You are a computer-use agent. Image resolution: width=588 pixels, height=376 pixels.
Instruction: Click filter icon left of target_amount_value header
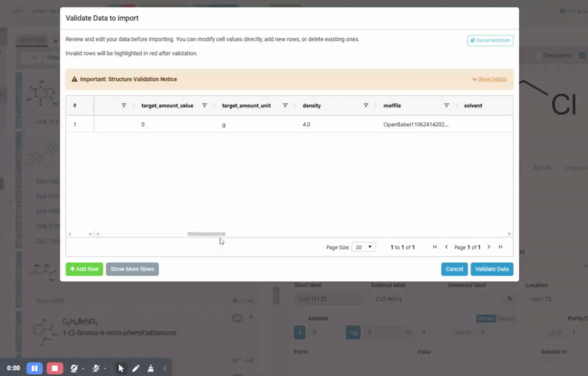[123, 105]
